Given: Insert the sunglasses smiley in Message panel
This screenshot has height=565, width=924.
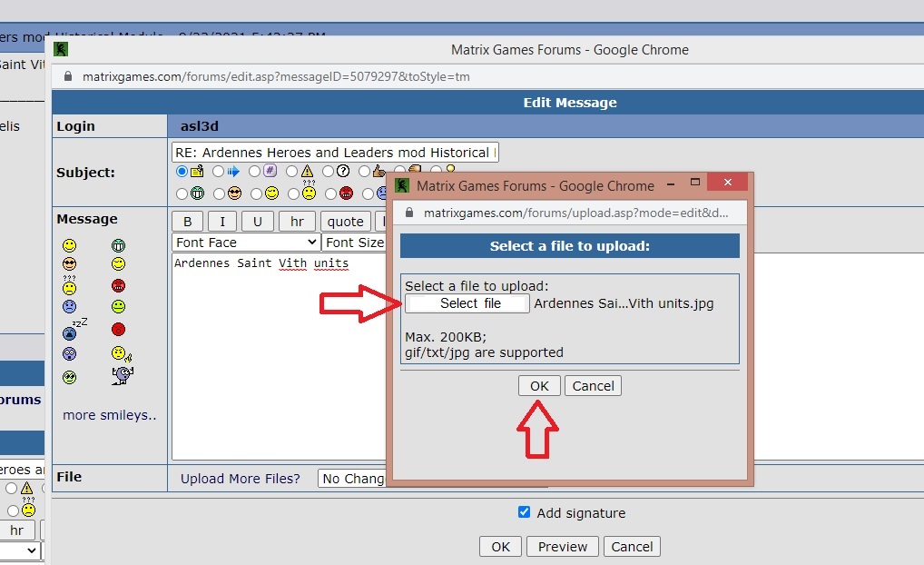Looking at the screenshot, I should tap(70, 263).
